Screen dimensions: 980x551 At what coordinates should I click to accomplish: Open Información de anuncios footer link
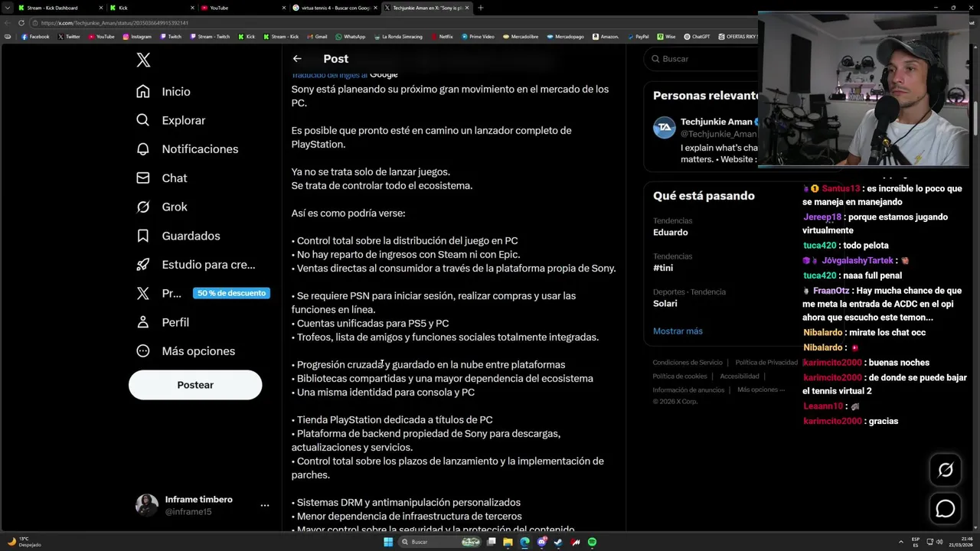(x=688, y=390)
